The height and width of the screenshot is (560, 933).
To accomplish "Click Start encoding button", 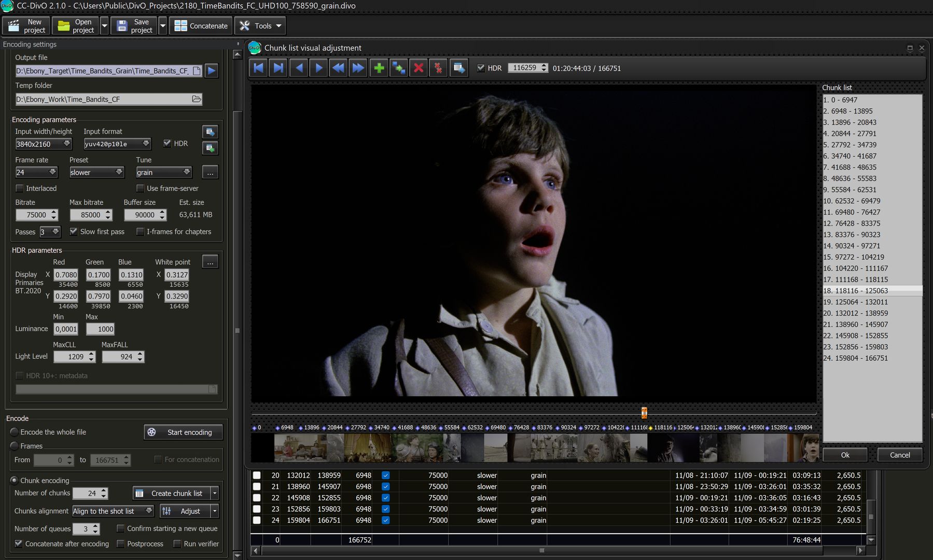I will [183, 432].
